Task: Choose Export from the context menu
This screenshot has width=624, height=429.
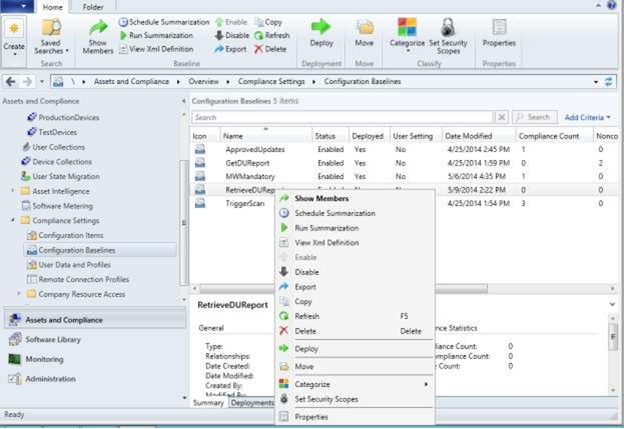Action: pyautogui.click(x=304, y=287)
